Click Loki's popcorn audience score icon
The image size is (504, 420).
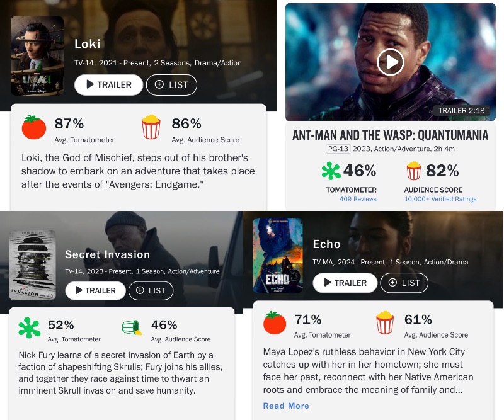pos(151,127)
